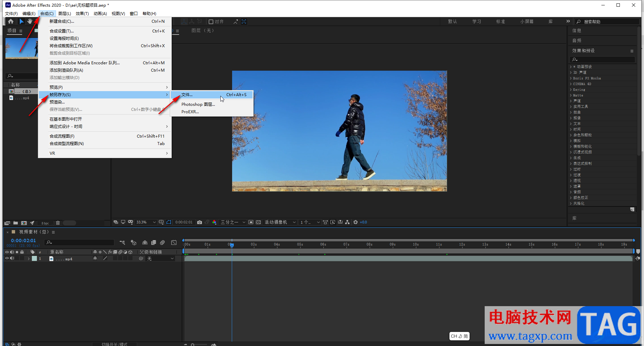Choose 文件... from the save frame submenu
Viewport: 644px width, 346px height.
[212, 95]
